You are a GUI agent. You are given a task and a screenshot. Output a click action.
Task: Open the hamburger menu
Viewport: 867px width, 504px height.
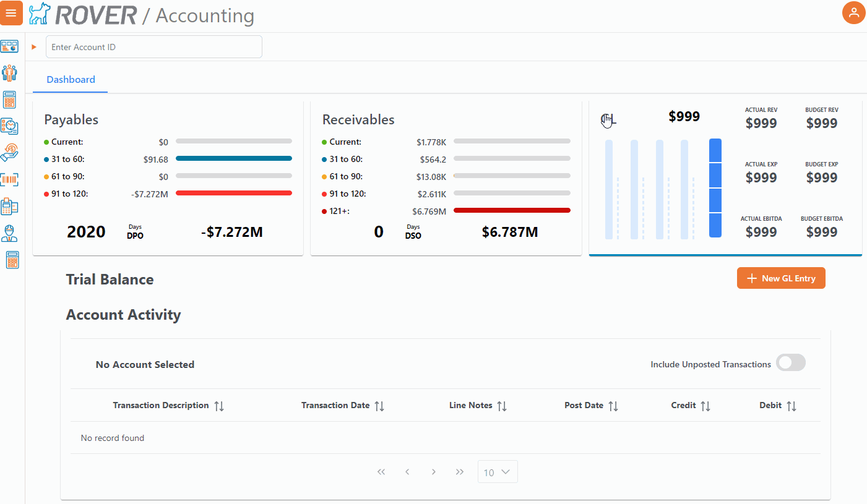11,13
